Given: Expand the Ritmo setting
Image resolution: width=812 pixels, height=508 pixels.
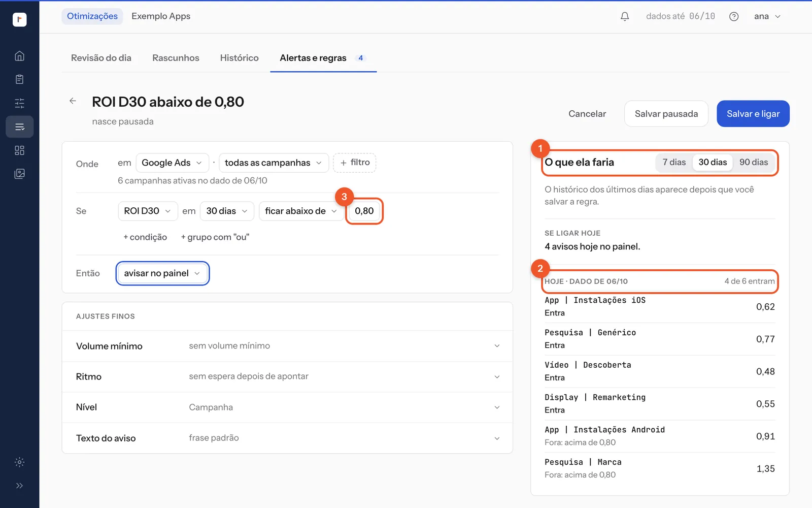Looking at the screenshot, I should (287, 377).
